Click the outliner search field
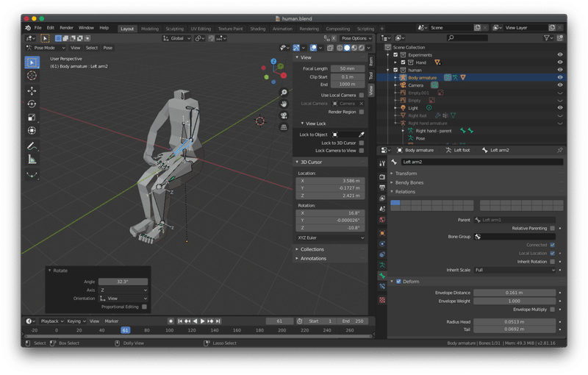The height and width of the screenshot is (375, 588). click(467, 38)
